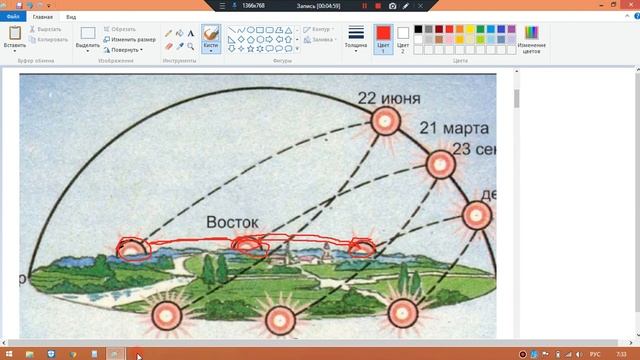This screenshot has width=640, height=360.
Task: Choose the curve shape
Action: (241, 30)
